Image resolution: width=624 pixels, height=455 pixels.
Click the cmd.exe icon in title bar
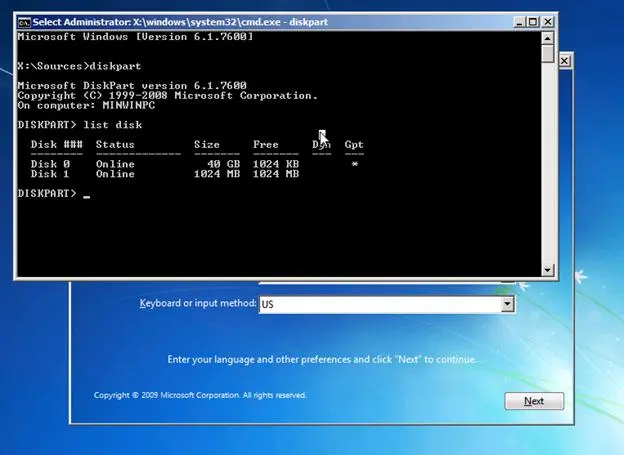point(26,21)
